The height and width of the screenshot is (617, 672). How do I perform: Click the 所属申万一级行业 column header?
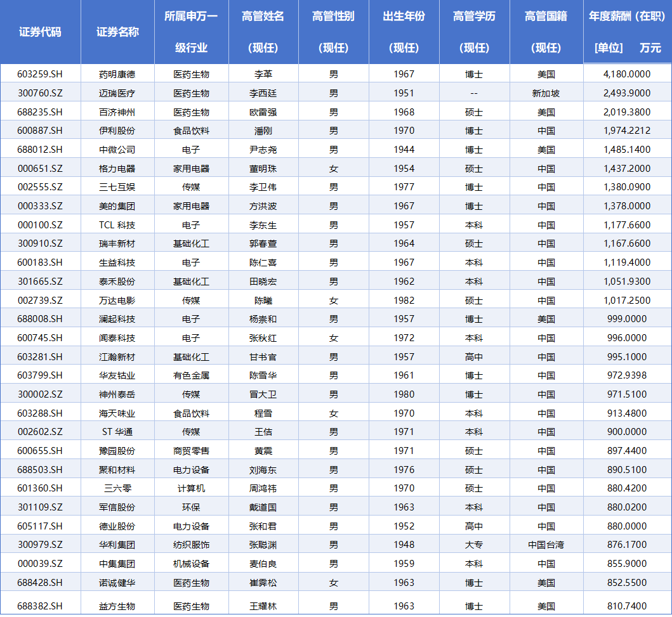(x=191, y=32)
